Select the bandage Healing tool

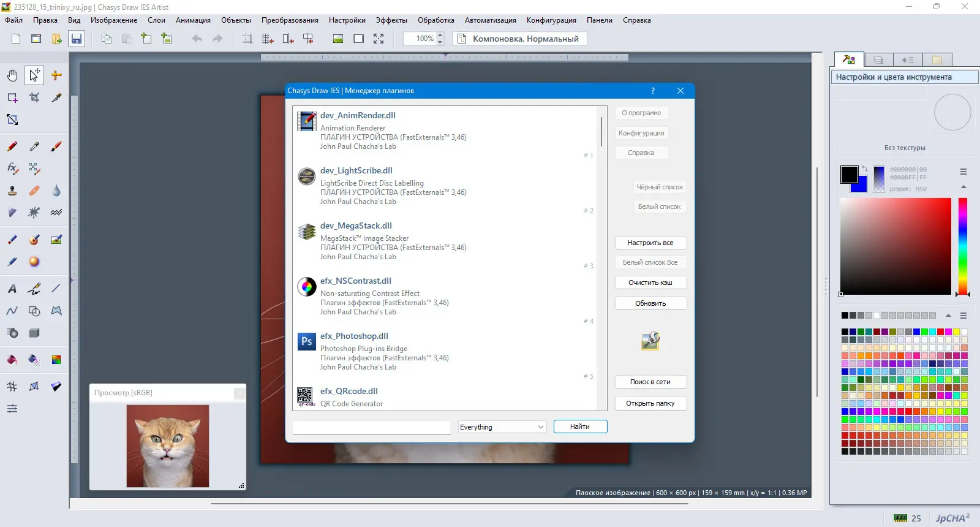[34, 191]
